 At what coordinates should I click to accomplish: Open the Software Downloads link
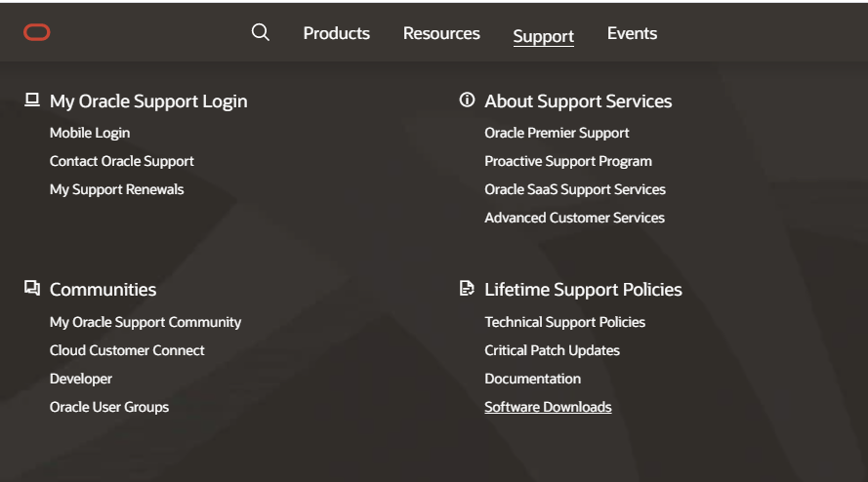click(x=548, y=407)
